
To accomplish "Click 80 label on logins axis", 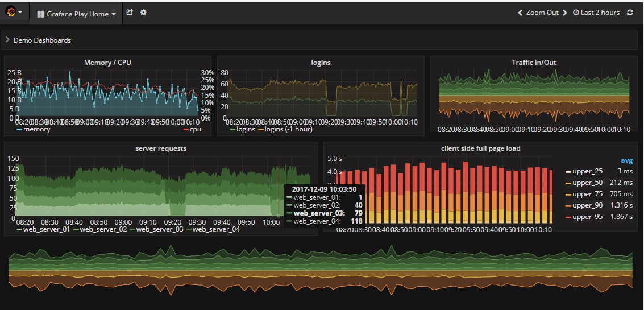I will click(x=225, y=73).
